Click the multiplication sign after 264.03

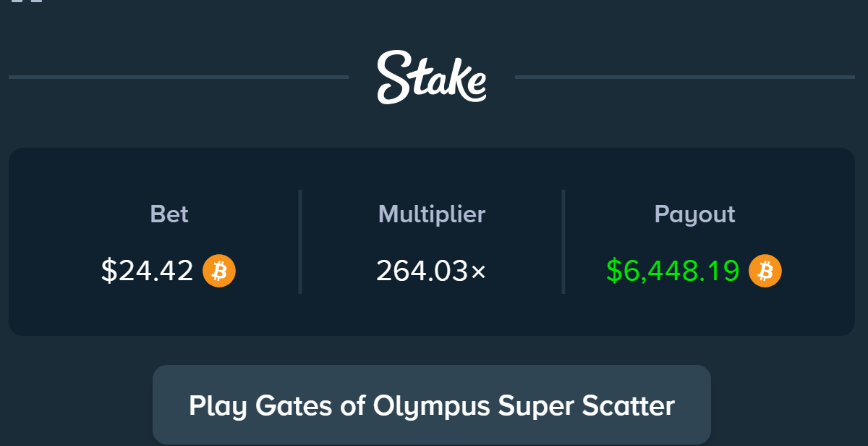pyautogui.click(x=479, y=272)
